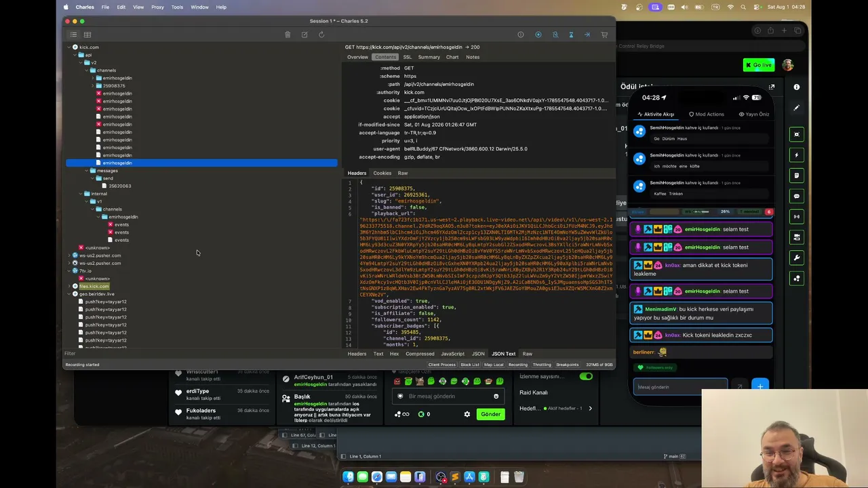Open the Compressed response view tab
This screenshot has height=488, width=868.
pyautogui.click(x=420, y=354)
